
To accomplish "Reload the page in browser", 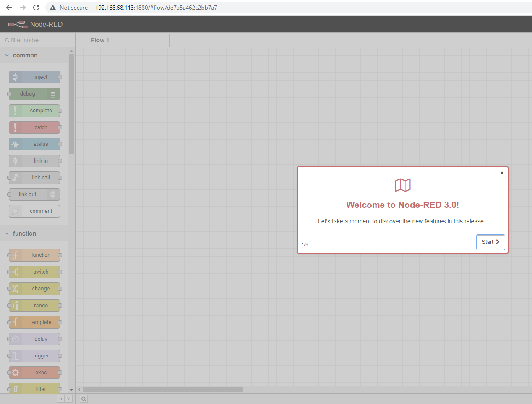I will coord(36,8).
